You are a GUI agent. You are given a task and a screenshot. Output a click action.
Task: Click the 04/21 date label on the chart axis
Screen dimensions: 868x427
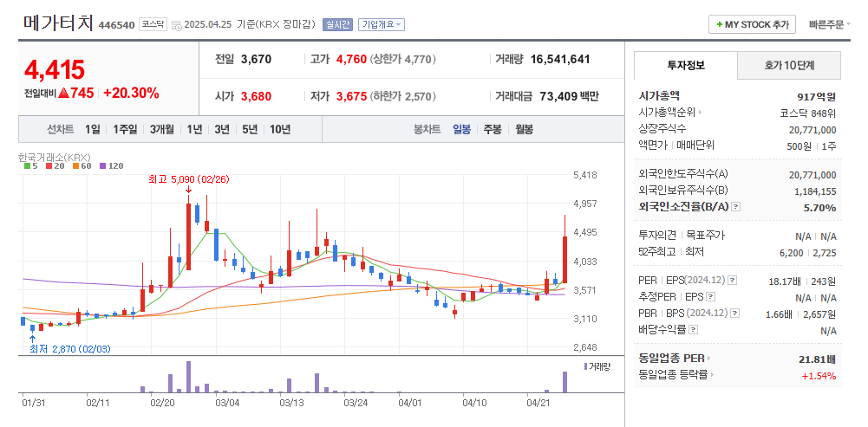coord(537,403)
